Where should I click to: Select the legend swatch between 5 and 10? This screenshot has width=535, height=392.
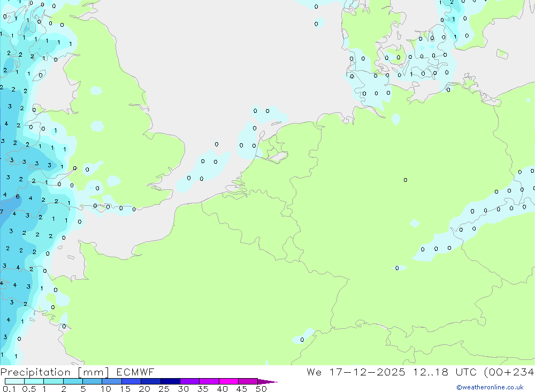tap(93, 381)
